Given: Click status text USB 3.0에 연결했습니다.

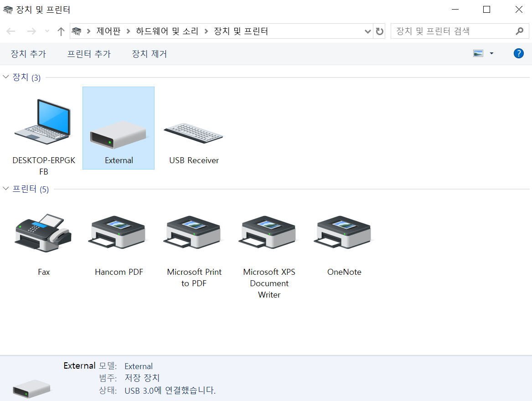Looking at the screenshot, I should [170, 391].
